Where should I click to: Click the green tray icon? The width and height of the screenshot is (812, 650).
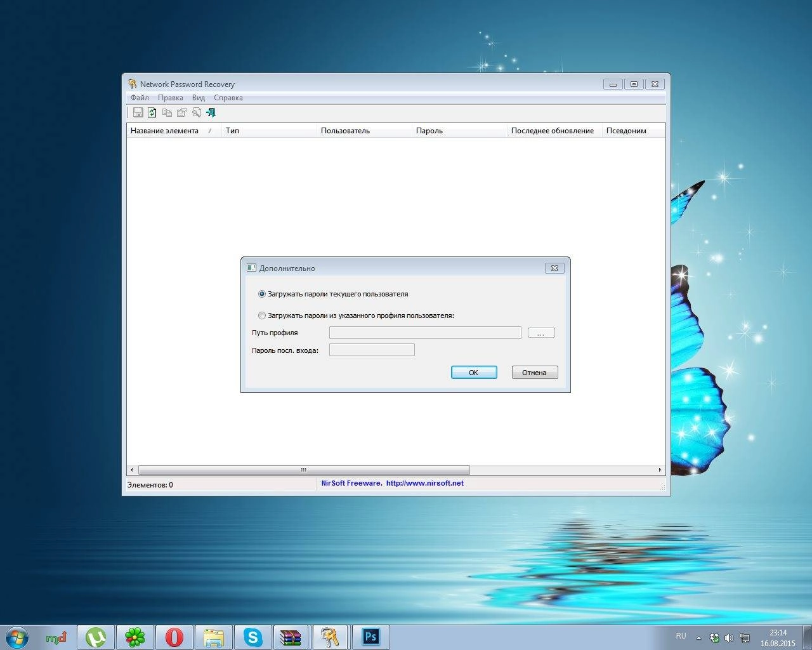[x=714, y=638]
